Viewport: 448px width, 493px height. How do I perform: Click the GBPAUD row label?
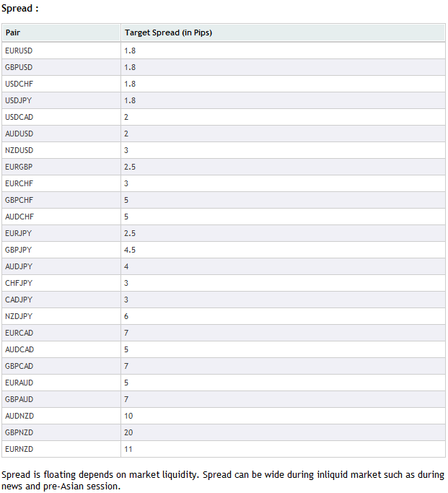click(19, 399)
